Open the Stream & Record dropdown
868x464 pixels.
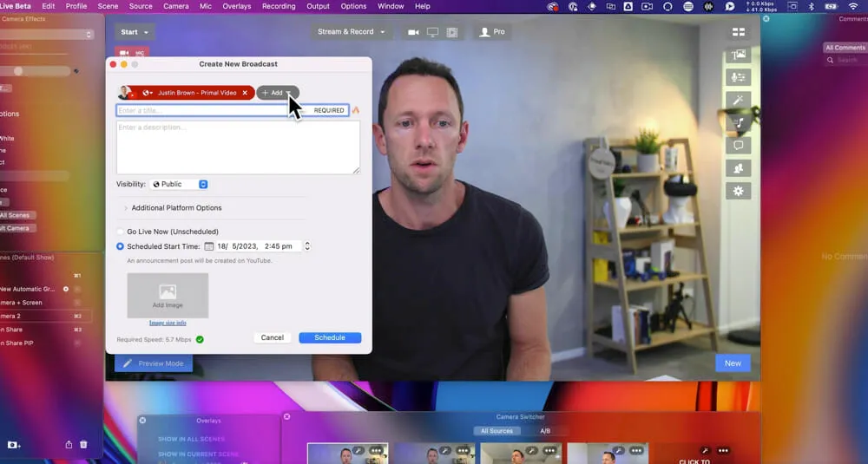[x=352, y=32]
